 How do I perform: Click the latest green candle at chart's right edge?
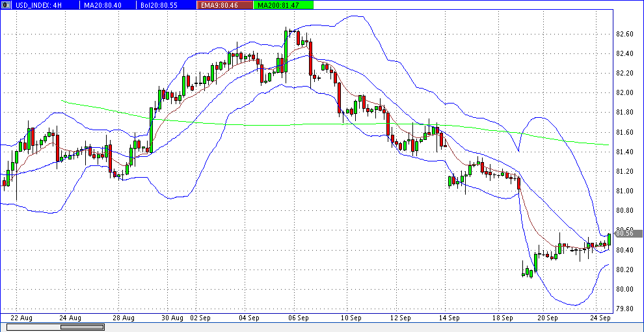(609, 240)
